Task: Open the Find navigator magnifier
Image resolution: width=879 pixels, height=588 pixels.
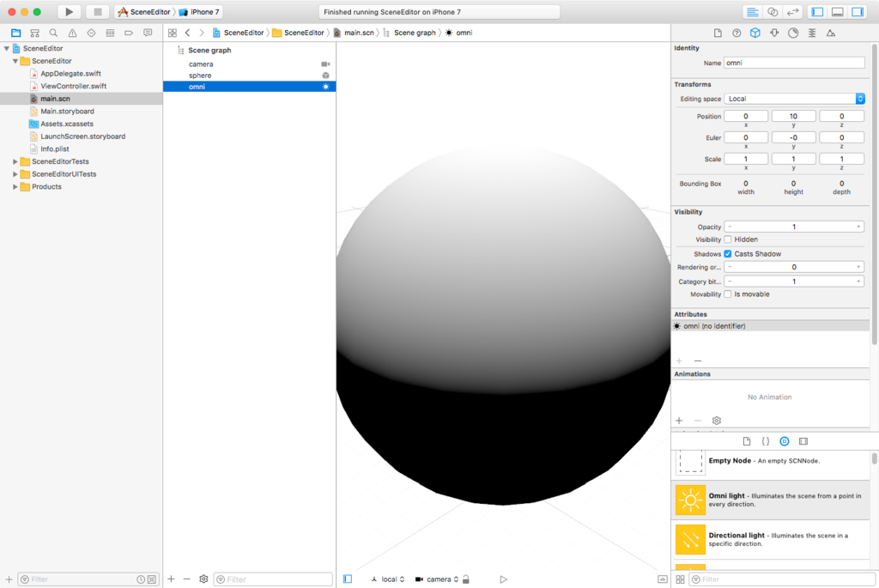Action: (x=53, y=33)
